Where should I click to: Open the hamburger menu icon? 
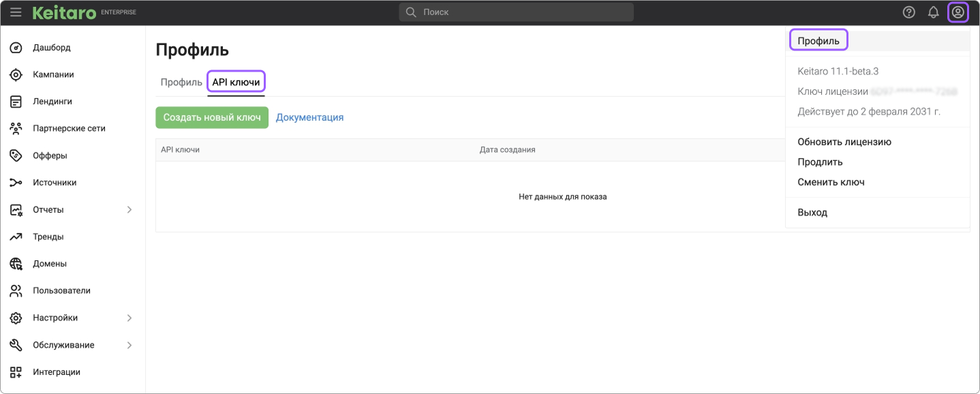[x=16, y=12]
